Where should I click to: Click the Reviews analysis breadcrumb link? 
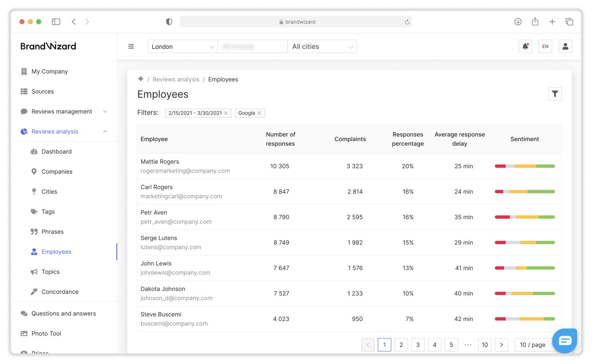coord(176,79)
